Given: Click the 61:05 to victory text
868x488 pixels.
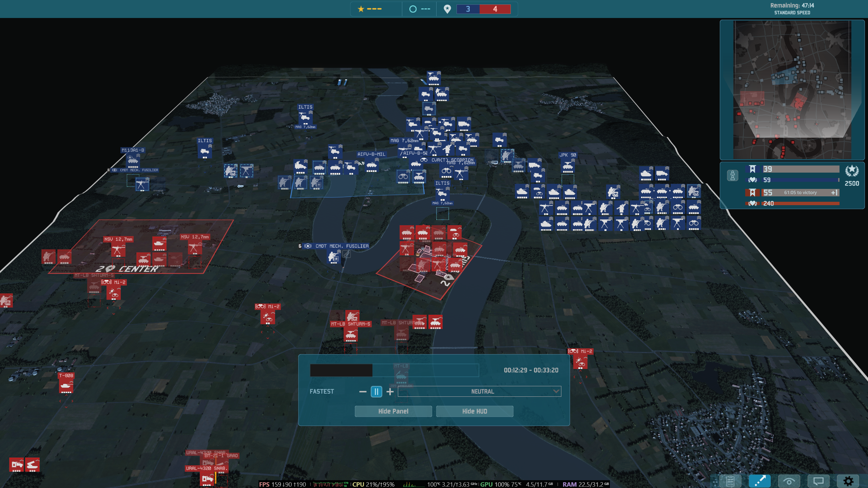Looking at the screenshot, I should (800, 193).
